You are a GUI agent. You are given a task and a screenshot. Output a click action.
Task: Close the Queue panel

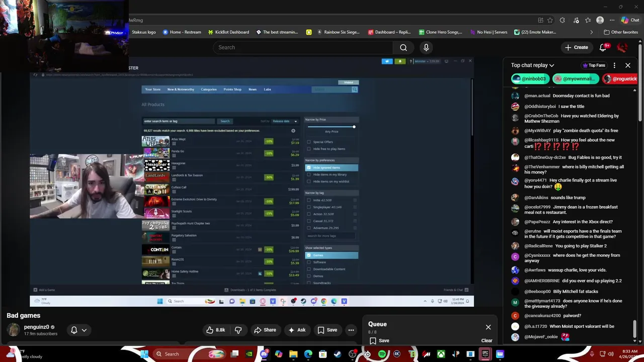point(488,327)
